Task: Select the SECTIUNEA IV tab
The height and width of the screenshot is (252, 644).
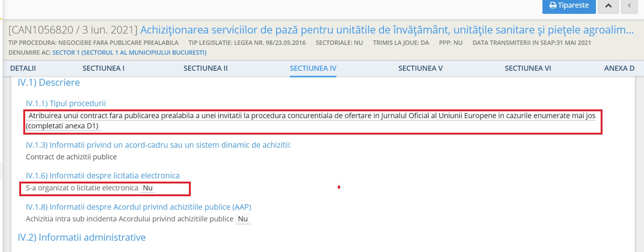Action: [x=313, y=68]
